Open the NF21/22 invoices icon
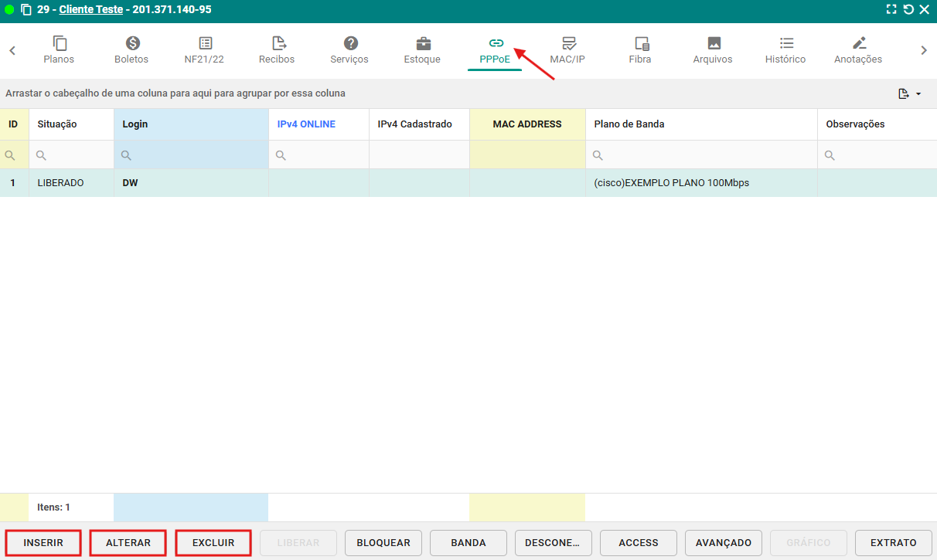 (204, 43)
